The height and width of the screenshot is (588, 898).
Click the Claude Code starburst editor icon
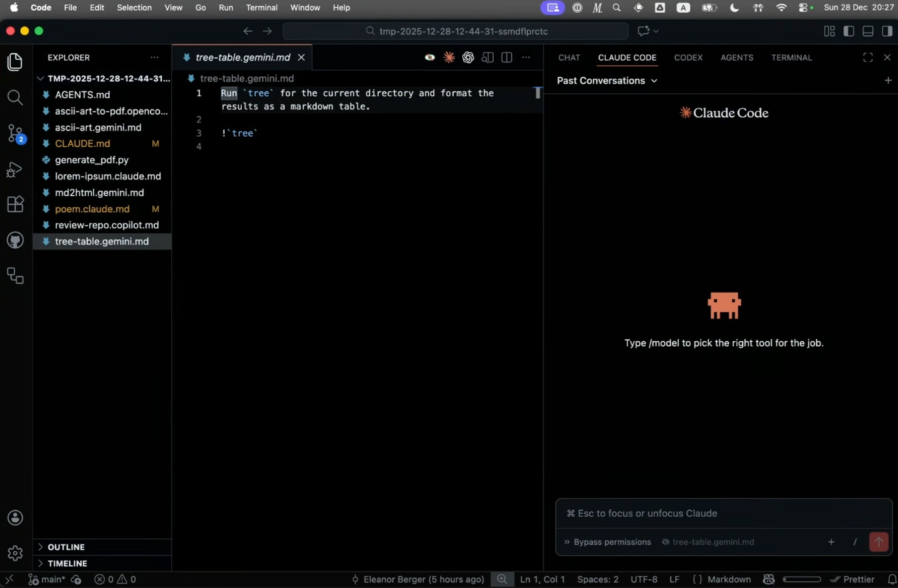pos(449,57)
